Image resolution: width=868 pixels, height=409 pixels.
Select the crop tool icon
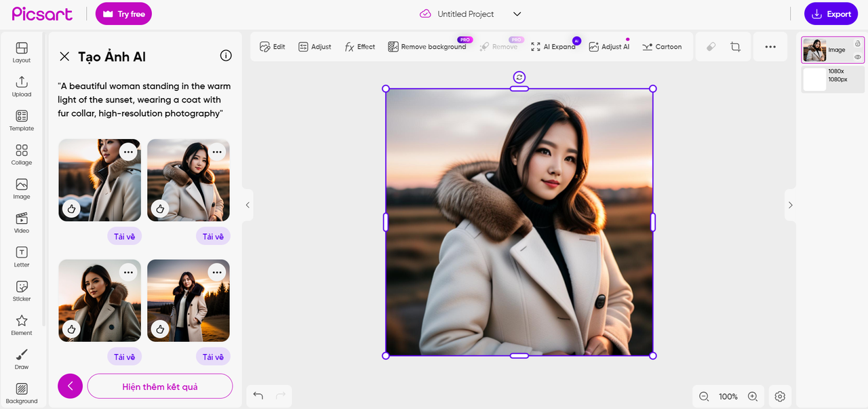[735, 47]
